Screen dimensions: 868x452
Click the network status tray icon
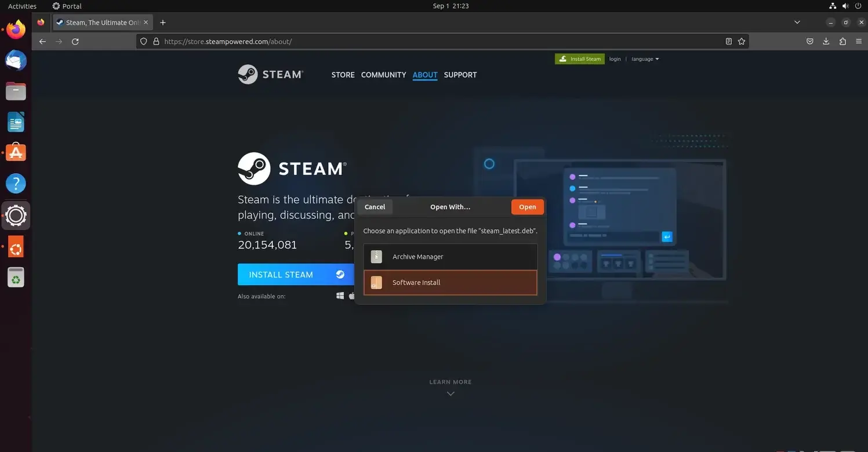[x=833, y=6]
